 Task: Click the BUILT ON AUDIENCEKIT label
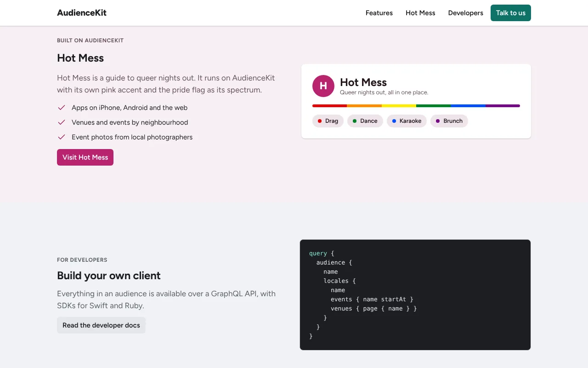click(90, 40)
